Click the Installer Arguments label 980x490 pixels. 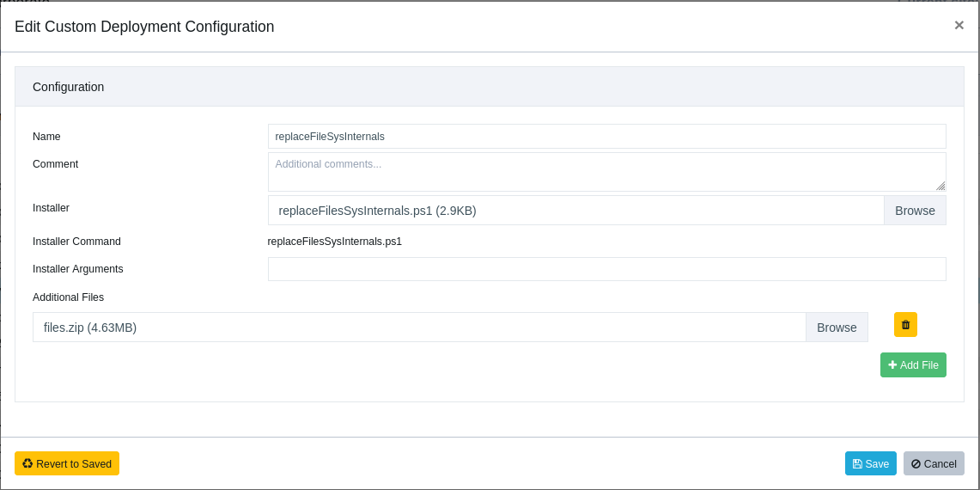pyautogui.click(x=78, y=269)
